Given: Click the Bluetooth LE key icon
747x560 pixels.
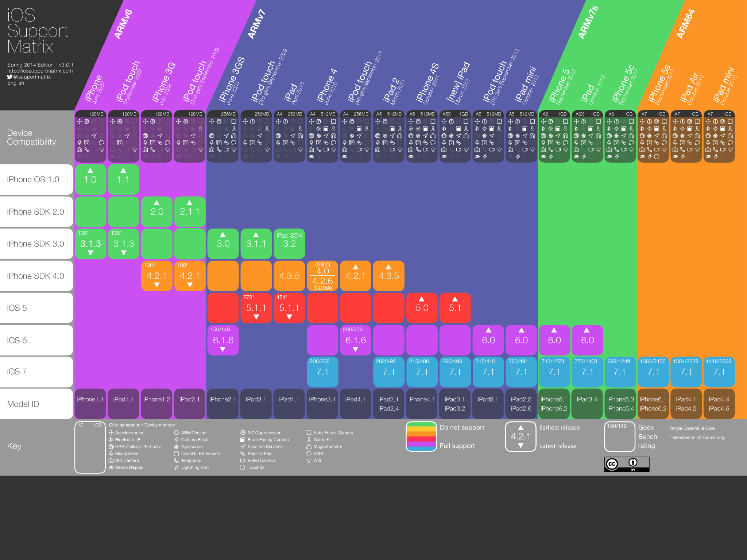Looking at the screenshot, I should click(111, 439).
